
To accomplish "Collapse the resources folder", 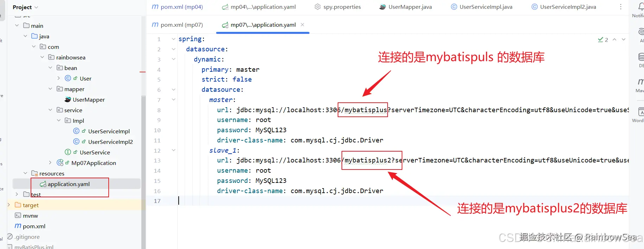I will coord(25,173).
